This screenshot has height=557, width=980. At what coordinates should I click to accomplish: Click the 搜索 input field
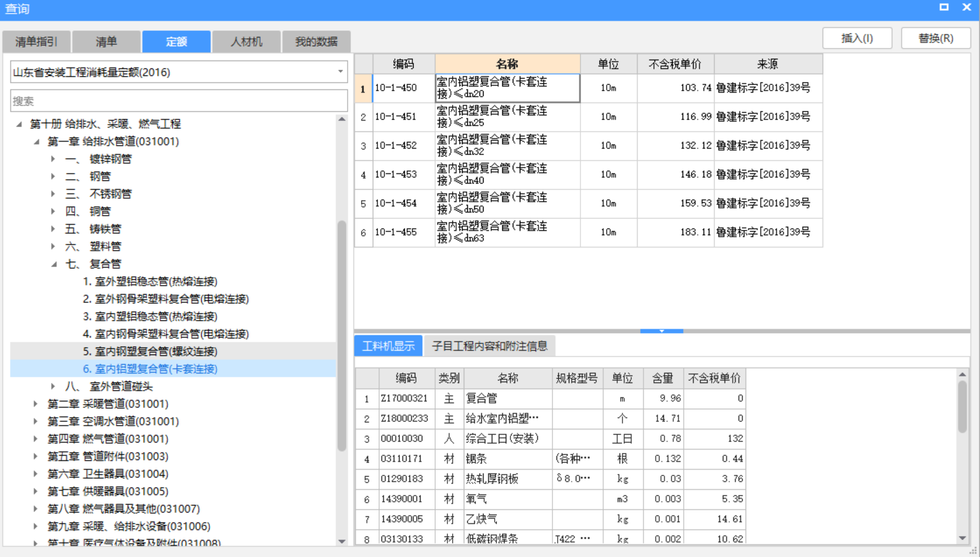pyautogui.click(x=178, y=101)
